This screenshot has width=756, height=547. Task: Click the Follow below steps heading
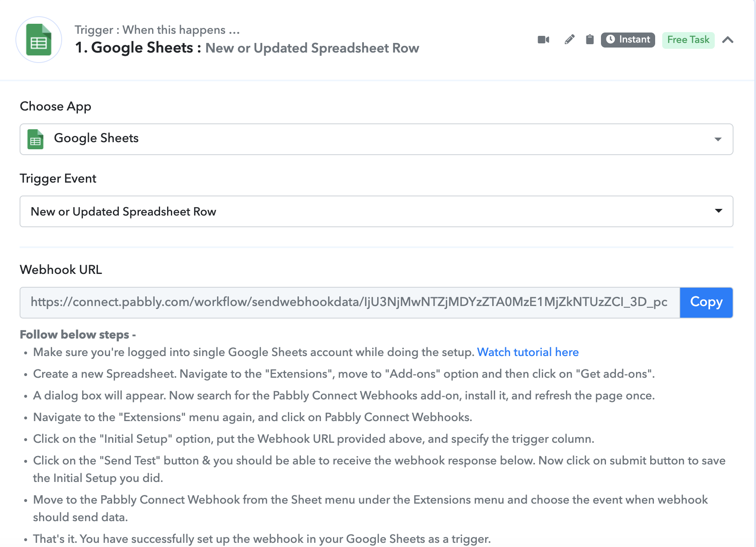[78, 335]
